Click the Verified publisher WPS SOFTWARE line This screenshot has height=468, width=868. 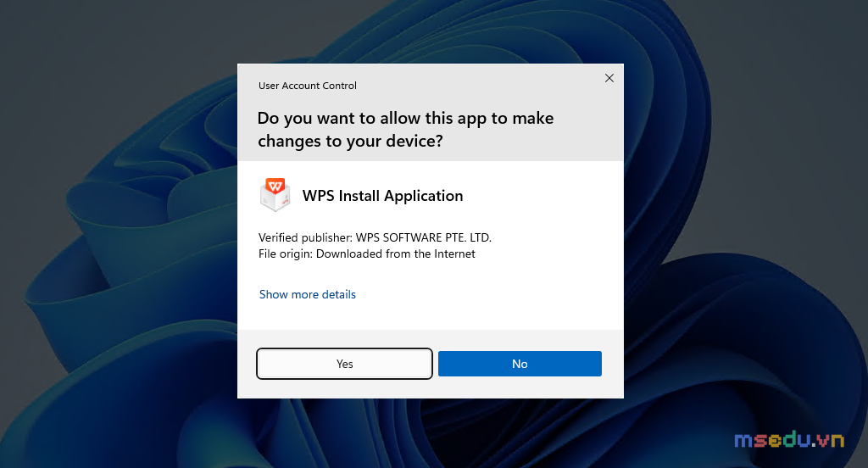click(x=375, y=237)
